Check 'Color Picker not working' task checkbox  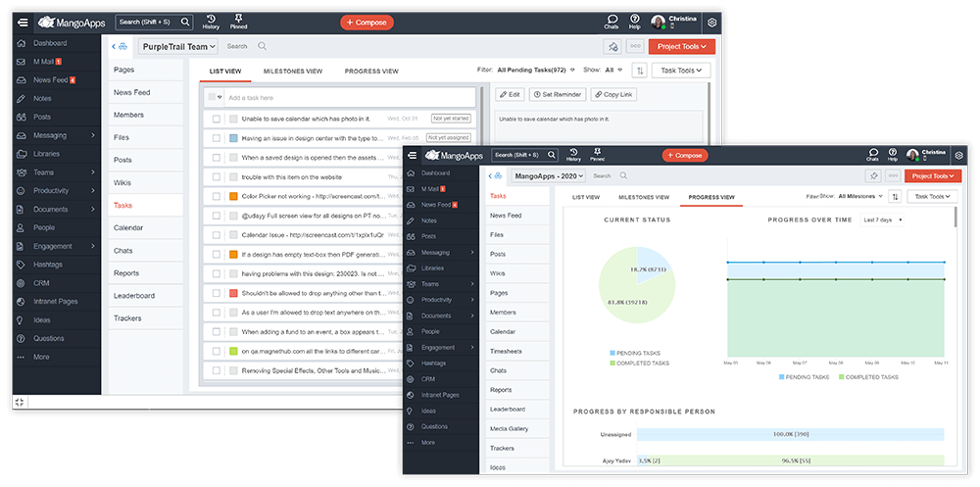(x=217, y=196)
